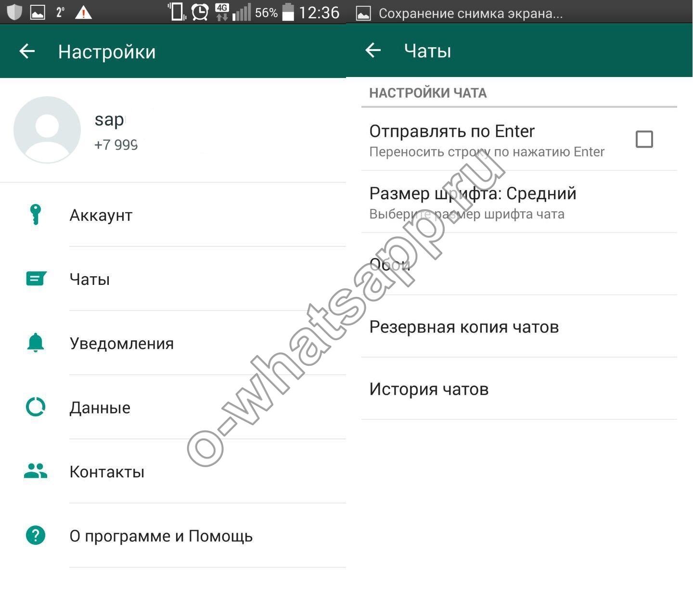Image resolution: width=693 pixels, height=616 pixels.
Task: Tap the people icon for Контакты
Action: pyautogui.click(x=35, y=471)
